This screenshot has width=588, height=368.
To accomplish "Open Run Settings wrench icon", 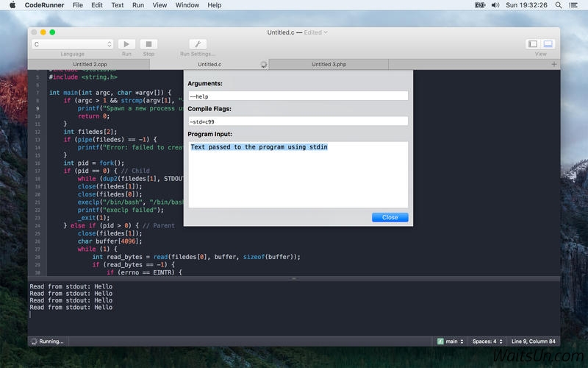I will pyautogui.click(x=198, y=44).
